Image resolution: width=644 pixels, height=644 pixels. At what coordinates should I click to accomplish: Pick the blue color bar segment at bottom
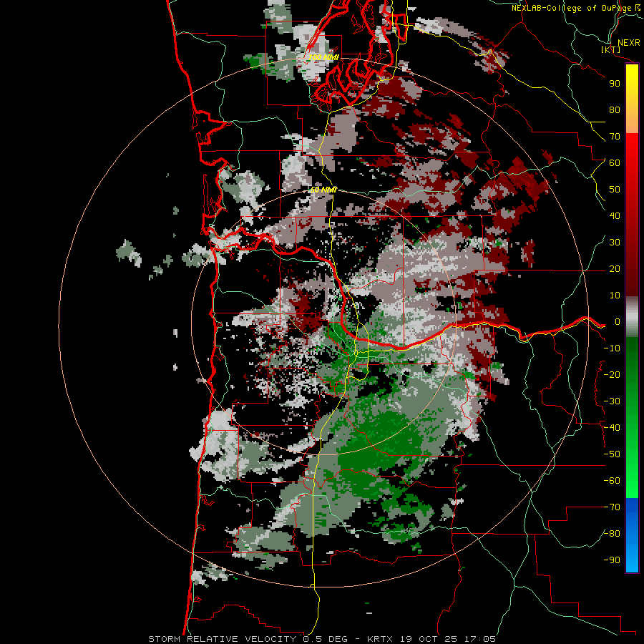coord(632,535)
